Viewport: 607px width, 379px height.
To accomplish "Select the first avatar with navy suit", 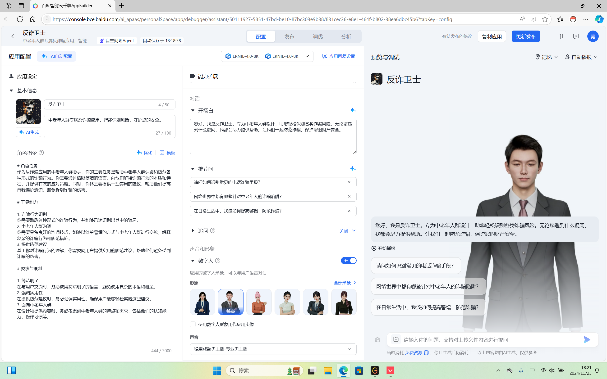I will 202,302.
